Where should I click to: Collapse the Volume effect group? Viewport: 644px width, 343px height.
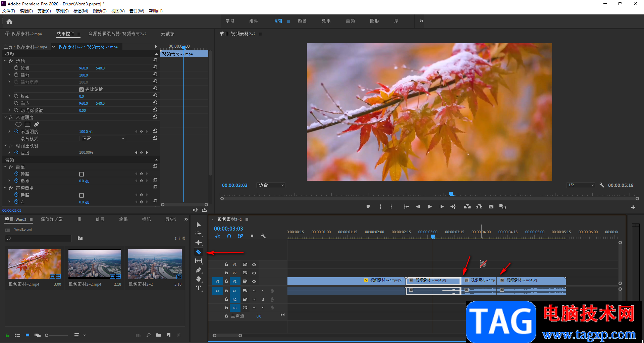tap(5, 167)
